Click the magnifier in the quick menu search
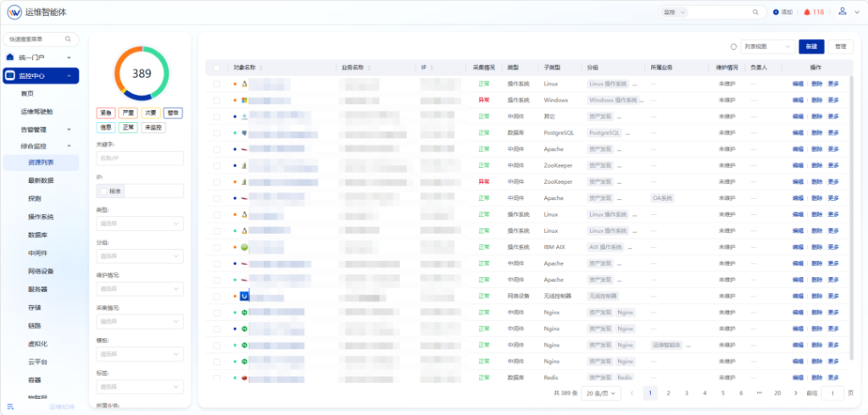The height and width of the screenshot is (415, 868). point(68,39)
